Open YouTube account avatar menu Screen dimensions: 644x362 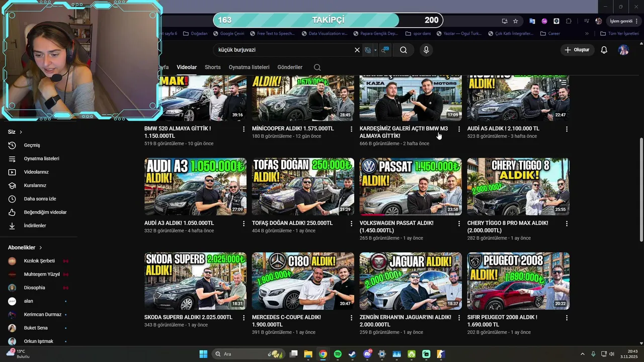[623, 50]
